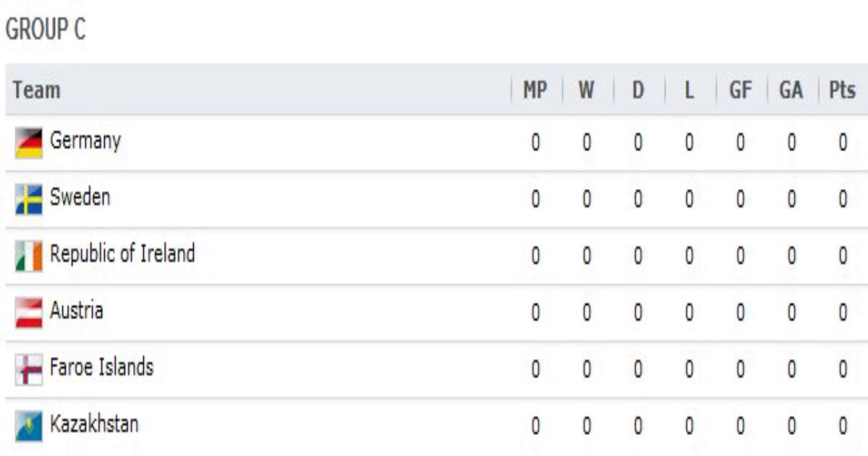Select the Austria team name
Viewport: 868px width, 456px height.
(x=77, y=310)
